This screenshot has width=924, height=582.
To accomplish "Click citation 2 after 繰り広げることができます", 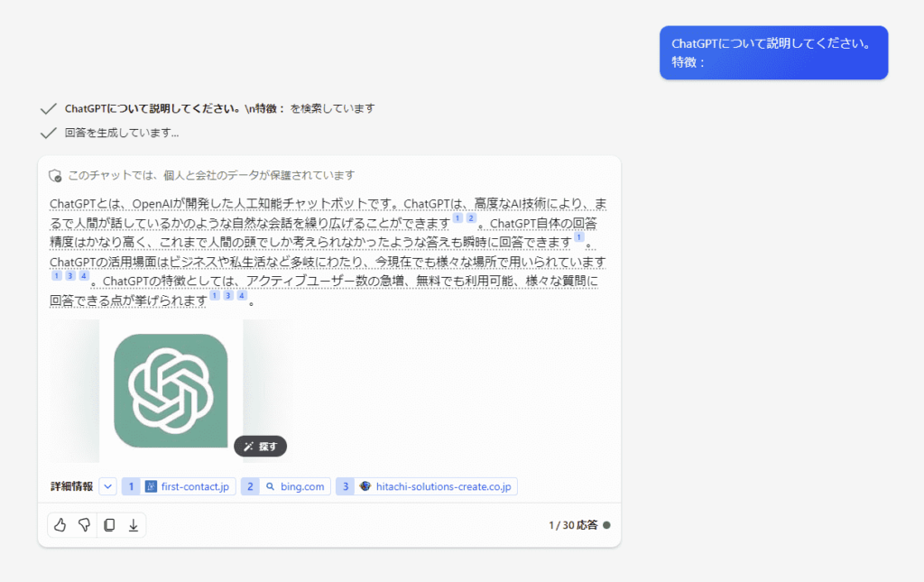I will coord(471,218).
